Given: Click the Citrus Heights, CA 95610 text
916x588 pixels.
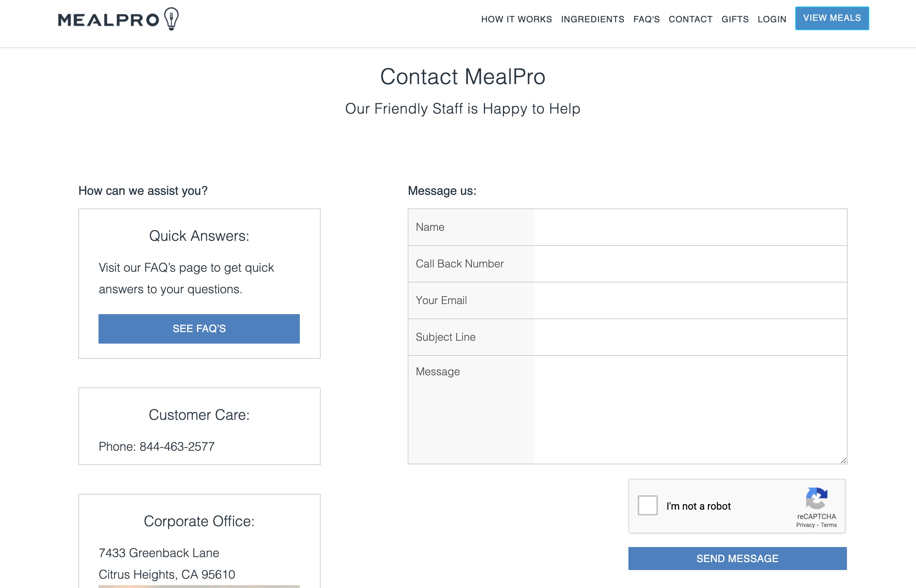Looking at the screenshot, I should tap(167, 574).
